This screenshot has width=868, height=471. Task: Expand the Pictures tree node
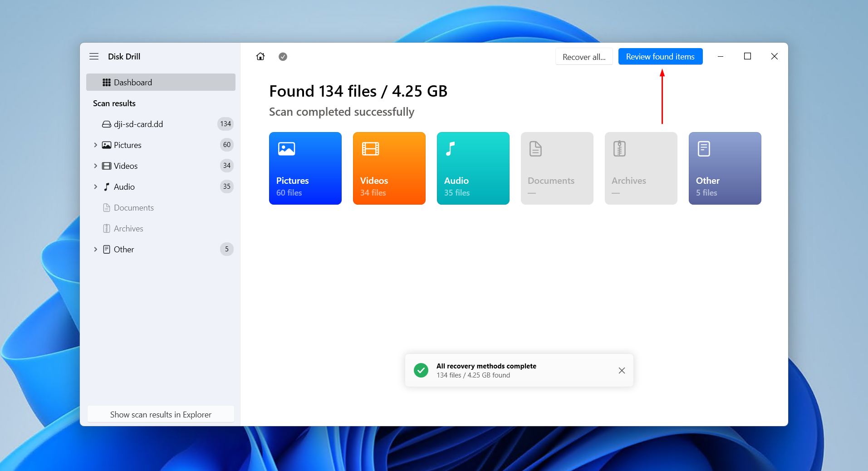[95, 145]
